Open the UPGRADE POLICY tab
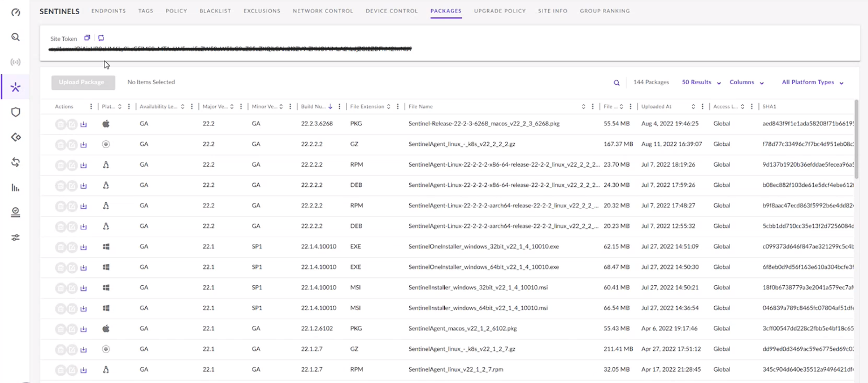 coord(500,11)
